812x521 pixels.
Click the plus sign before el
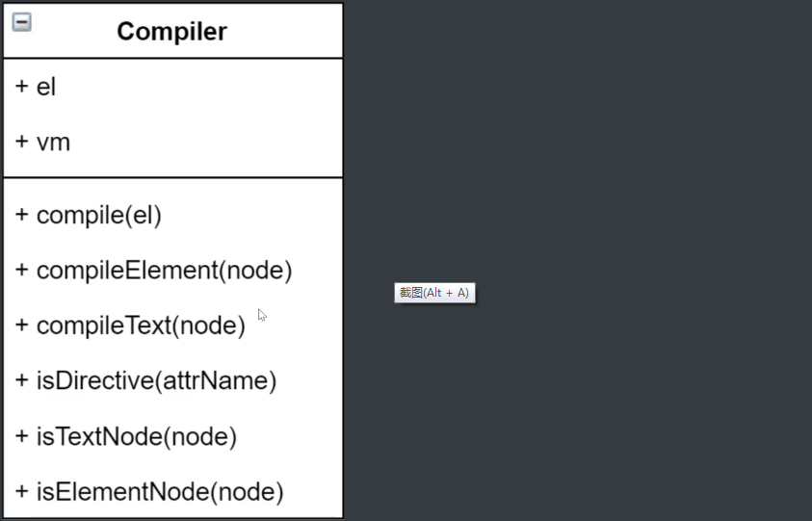pos(22,87)
